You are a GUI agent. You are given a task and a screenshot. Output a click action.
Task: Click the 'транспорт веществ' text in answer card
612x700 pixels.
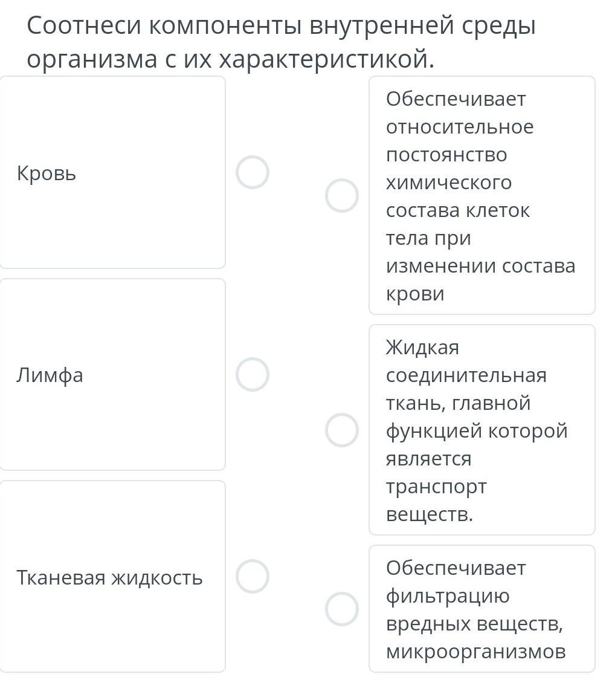pos(436,501)
